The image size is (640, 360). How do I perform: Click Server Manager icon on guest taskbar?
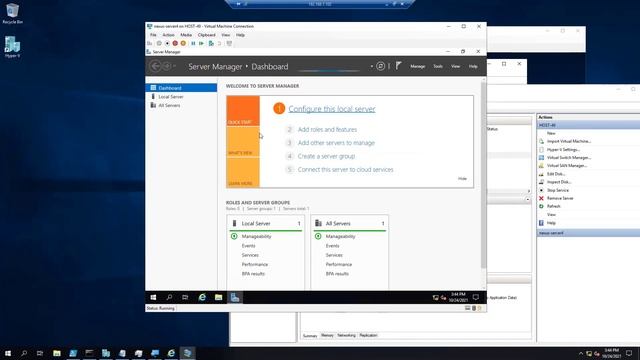pos(235,297)
